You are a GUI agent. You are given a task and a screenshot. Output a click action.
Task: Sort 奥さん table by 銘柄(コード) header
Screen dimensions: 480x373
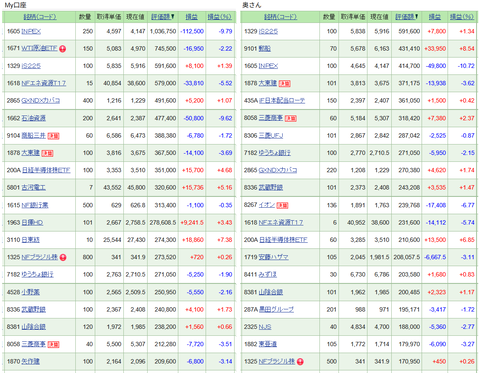[x=281, y=17]
